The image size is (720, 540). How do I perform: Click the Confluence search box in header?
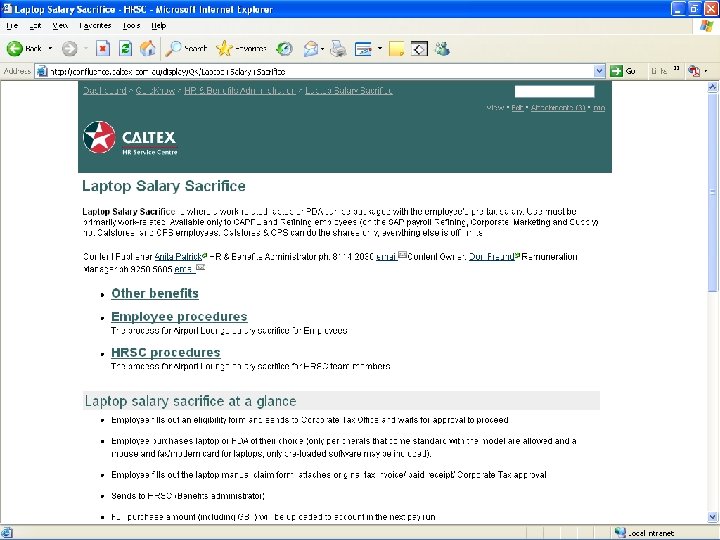[554, 91]
